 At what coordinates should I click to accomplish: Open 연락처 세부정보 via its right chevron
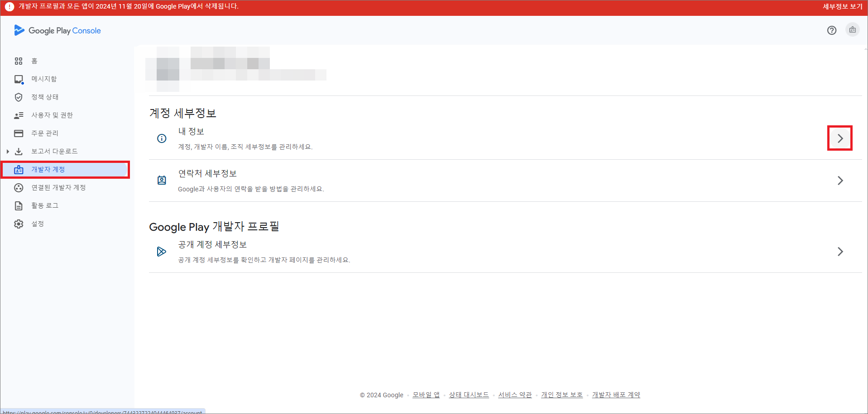point(840,181)
